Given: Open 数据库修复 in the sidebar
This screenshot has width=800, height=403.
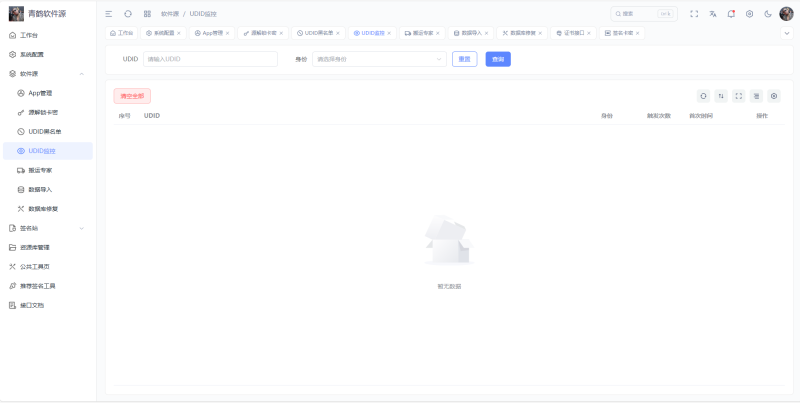Looking at the screenshot, I should (x=48, y=209).
